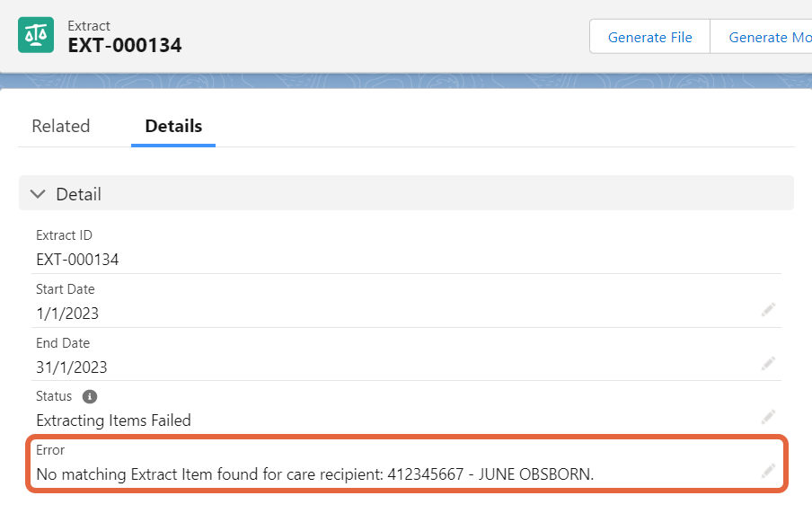Click the End Date value 31/1/2023
The image size is (812, 531).
point(72,367)
